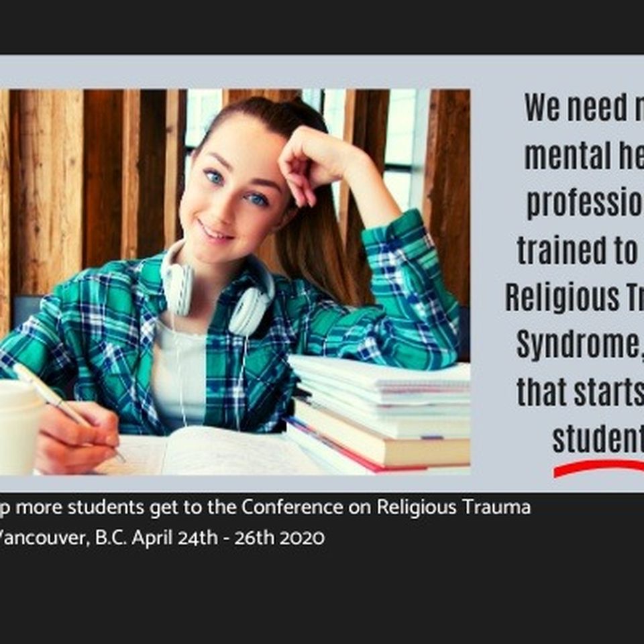Click the 'professio...' text line
Screen dimensions: 644x644
tap(585, 204)
